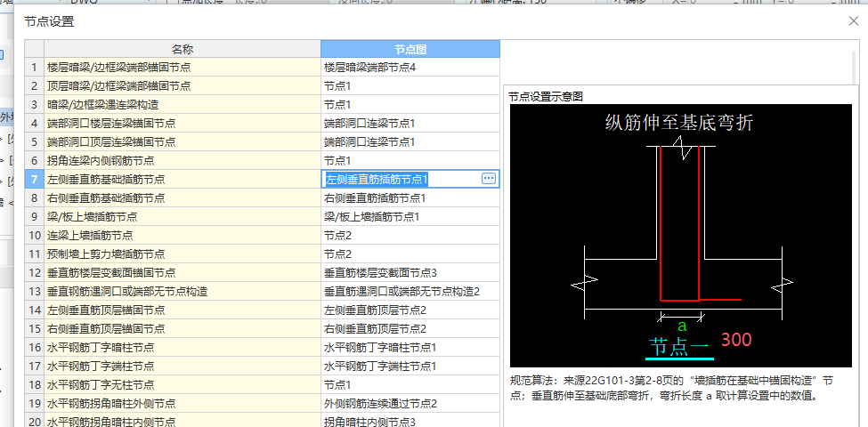The width and height of the screenshot is (868, 427).
Task: Open node picker via ellipsis button in row 7
Action: pyautogui.click(x=489, y=179)
